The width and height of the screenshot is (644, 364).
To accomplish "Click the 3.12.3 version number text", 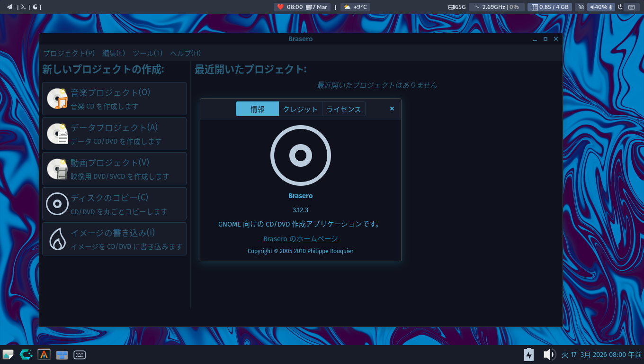I will pyautogui.click(x=301, y=210).
